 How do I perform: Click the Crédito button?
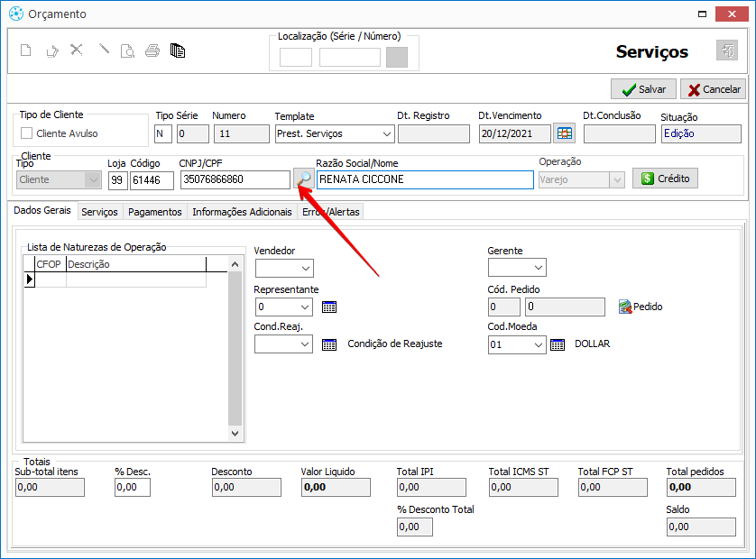point(666,179)
